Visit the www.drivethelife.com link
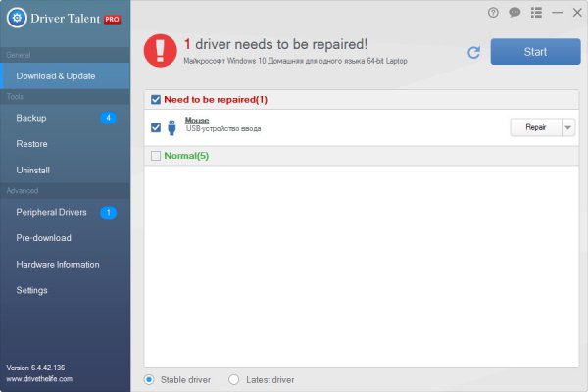This screenshot has width=588, height=392. tap(39, 379)
